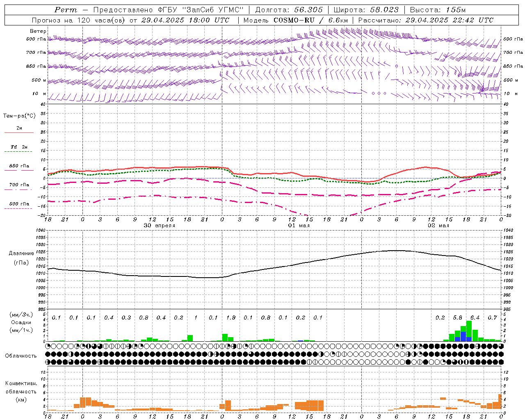The height and width of the screenshot is (420, 525).
Task: Click the "0.3" three-hour precipitation value
Action: pyautogui.click(x=126, y=317)
